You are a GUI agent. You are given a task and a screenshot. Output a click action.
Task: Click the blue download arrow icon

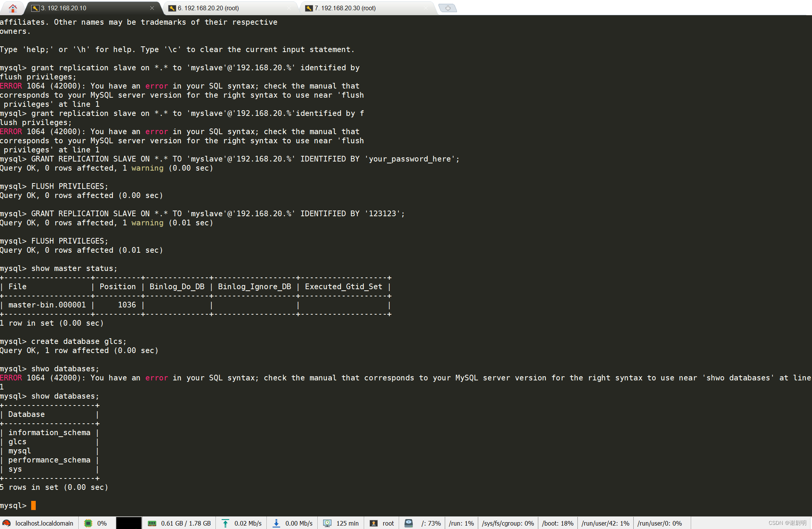tap(276, 523)
